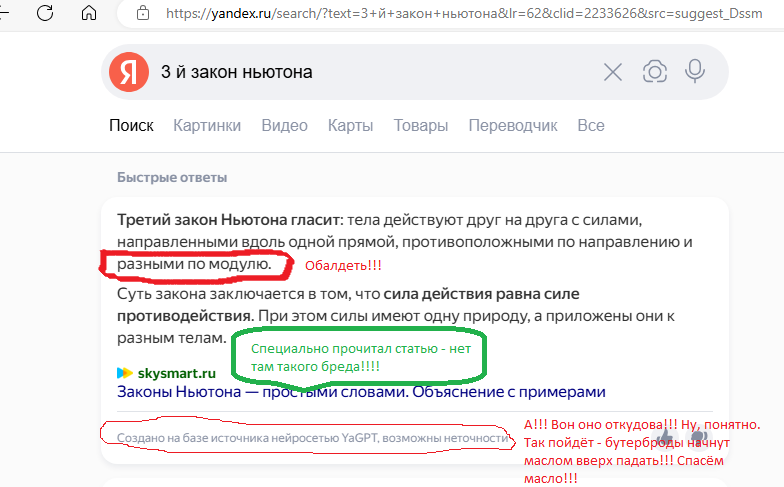This screenshot has height=487, width=784.
Task: Expand the Все services menu
Action: [x=591, y=126]
